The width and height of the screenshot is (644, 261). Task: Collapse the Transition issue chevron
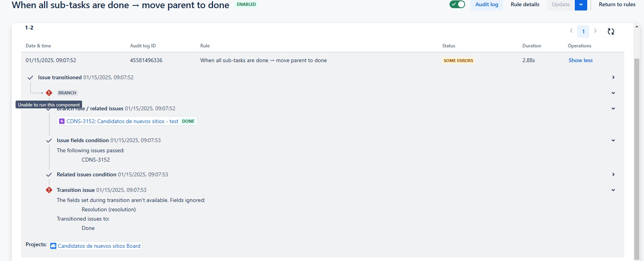pyautogui.click(x=613, y=190)
